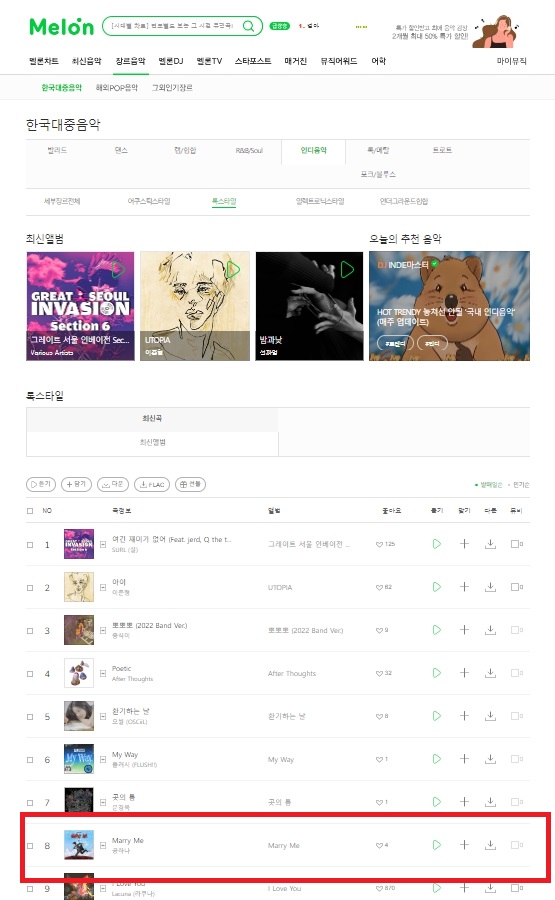Download the song Poetic
The height and width of the screenshot is (900, 555).
click(x=490, y=673)
